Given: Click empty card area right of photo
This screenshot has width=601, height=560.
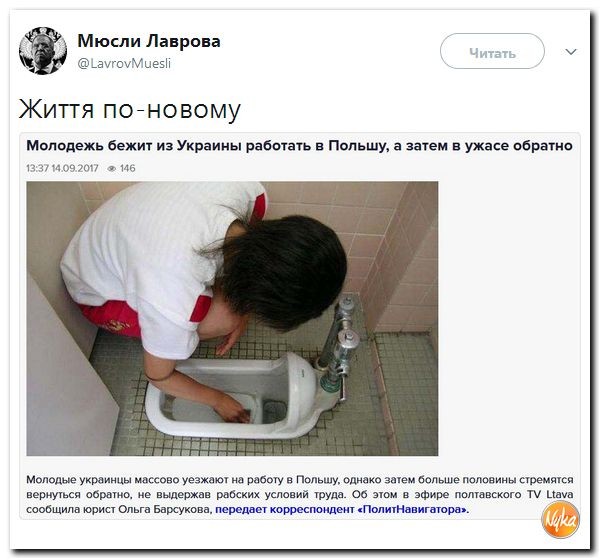Looking at the screenshot, I should (x=508, y=318).
